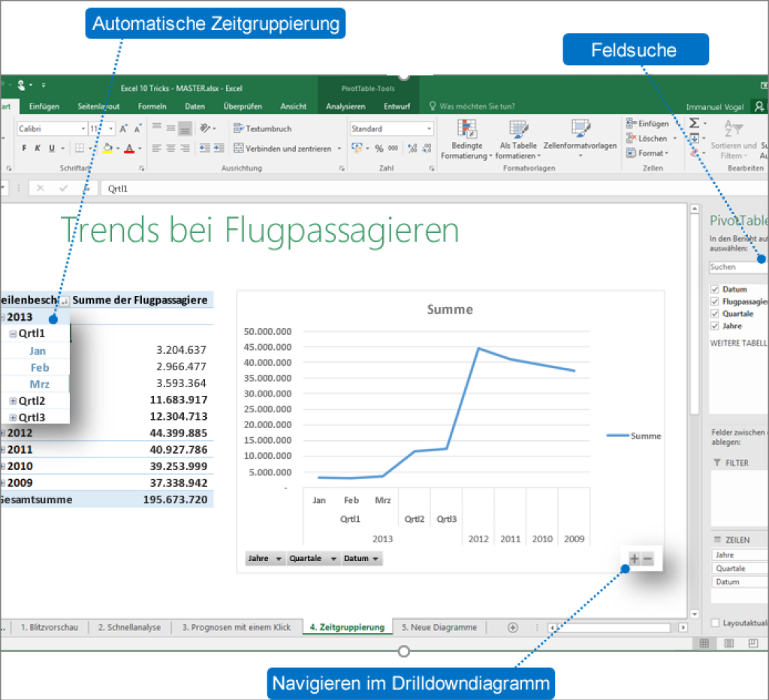Screen dimensions: 769x700
Task: Uncheck the Quartale field checkbox
Action: click(715, 314)
